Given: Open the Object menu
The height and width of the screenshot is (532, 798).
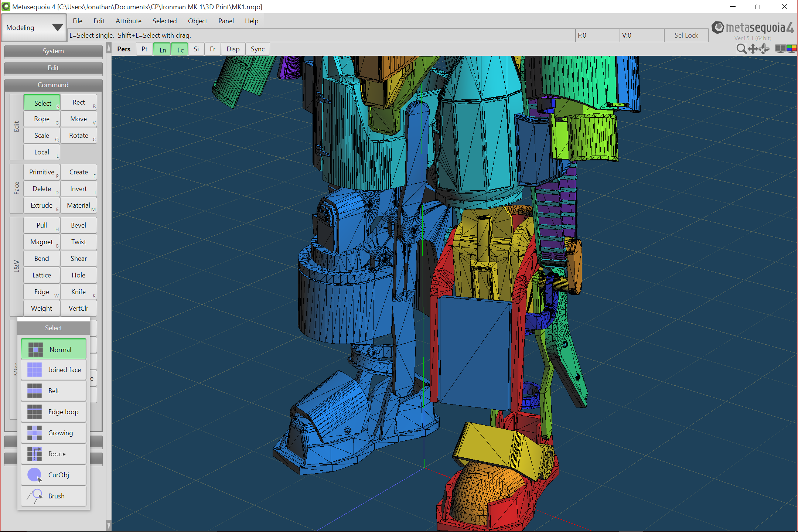Looking at the screenshot, I should [197, 21].
